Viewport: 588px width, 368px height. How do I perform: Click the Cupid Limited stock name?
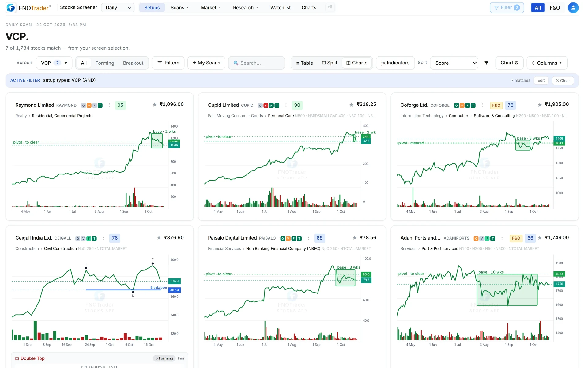223,105
